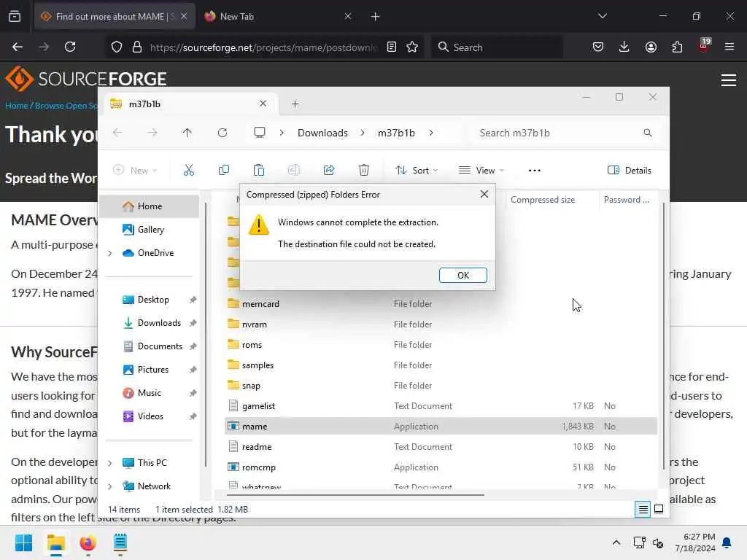
Task: Switch to details list view icon in status bar
Action: coord(643,510)
